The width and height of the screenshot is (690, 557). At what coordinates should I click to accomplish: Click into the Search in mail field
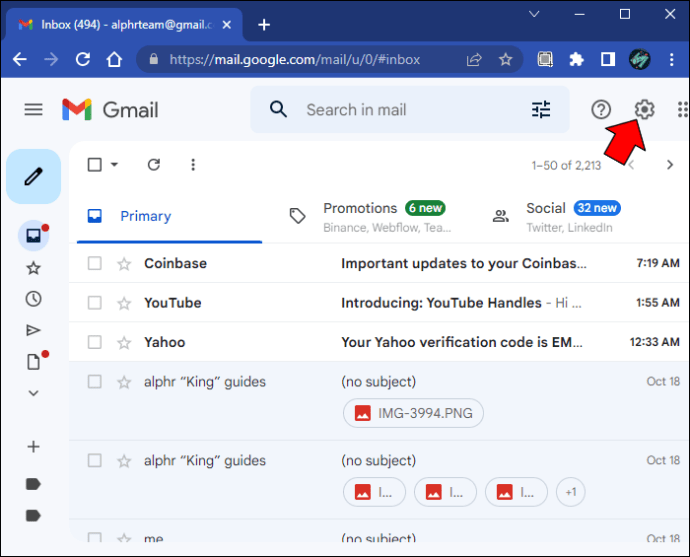[x=409, y=110]
